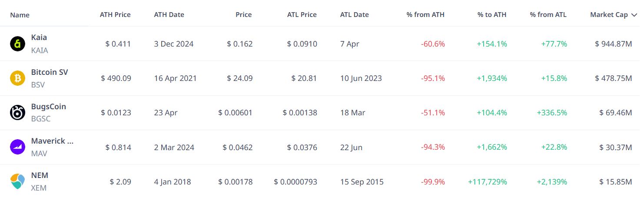Click the Bitcoin SV orange logo icon

click(x=18, y=78)
